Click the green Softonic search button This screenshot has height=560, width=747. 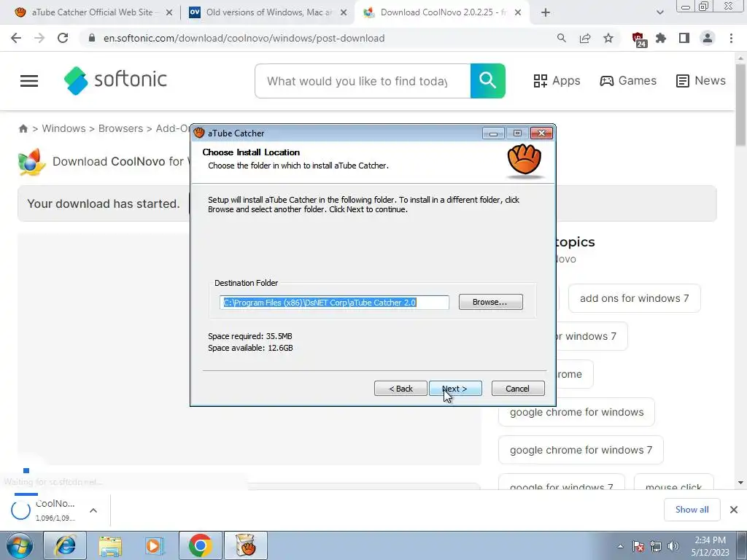point(488,81)
